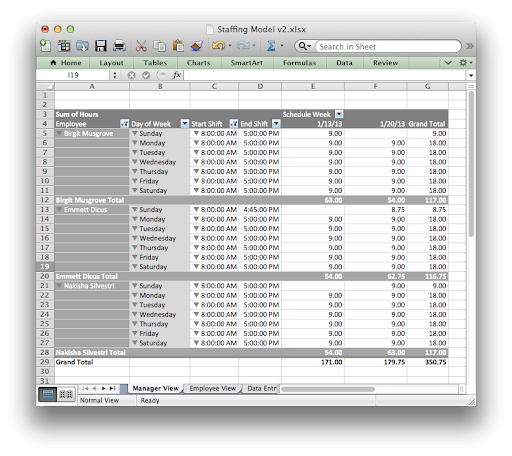Click the Save floppy disk icon
512x456 pixels.
tap(100, 46)
